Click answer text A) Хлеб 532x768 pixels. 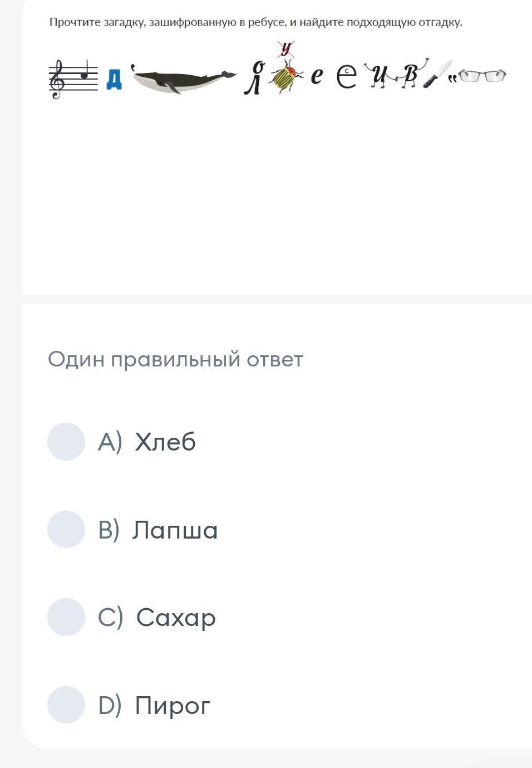147,442
